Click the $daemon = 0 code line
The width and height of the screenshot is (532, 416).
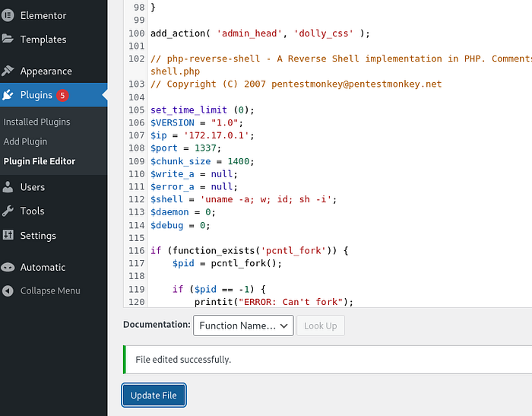(183, 212)
